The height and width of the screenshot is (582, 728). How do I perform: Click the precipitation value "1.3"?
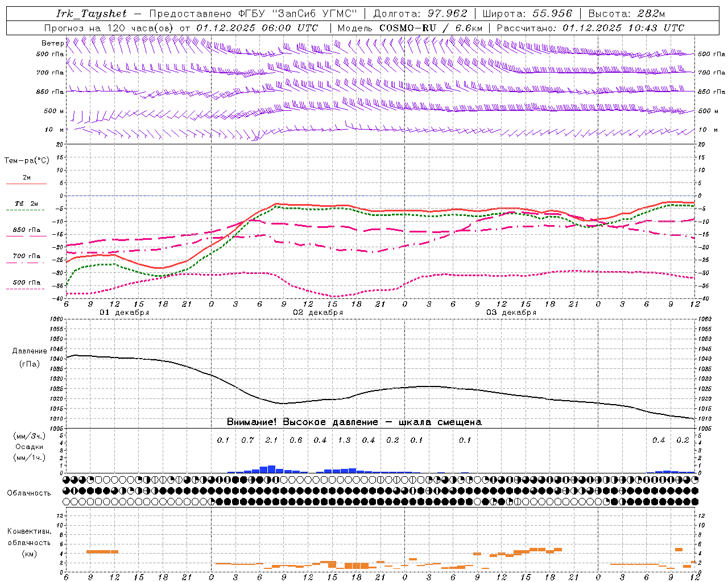[x=344, y=440]
